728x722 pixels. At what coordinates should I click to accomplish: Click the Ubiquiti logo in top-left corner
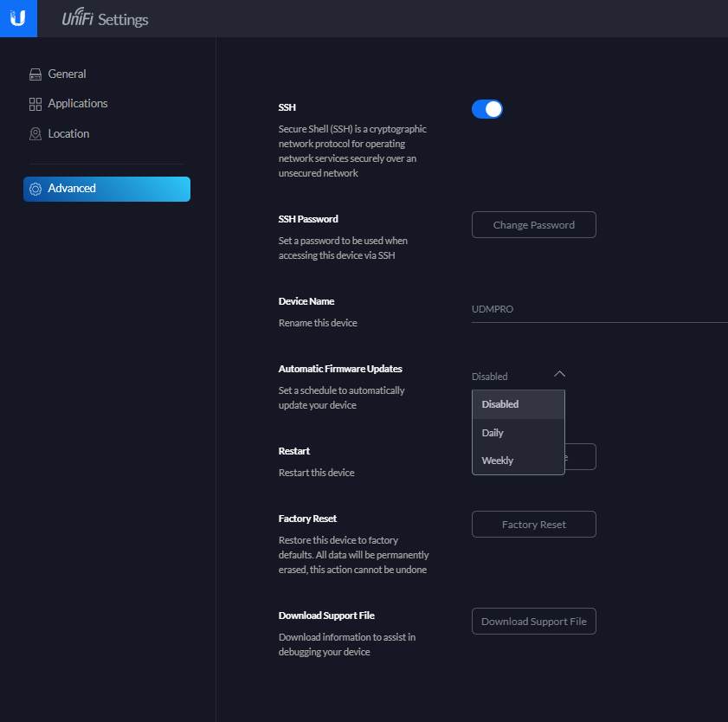(x=18, y=18)
